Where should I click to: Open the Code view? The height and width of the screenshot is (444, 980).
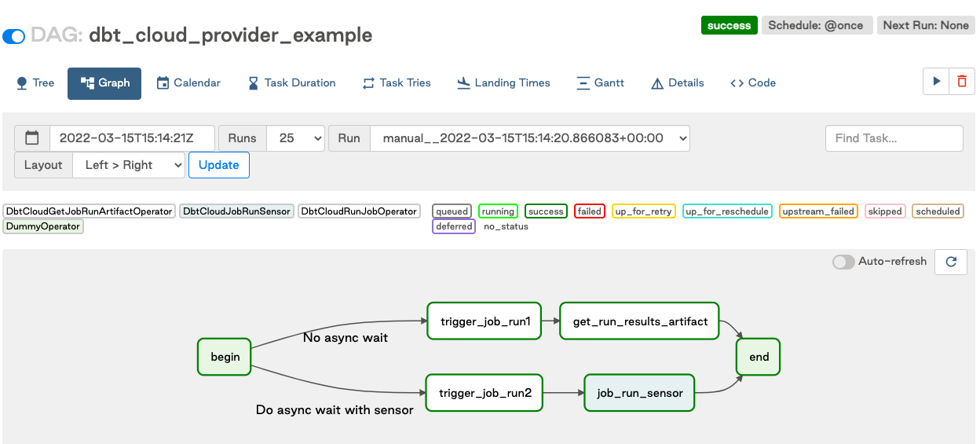click(753, 83)
